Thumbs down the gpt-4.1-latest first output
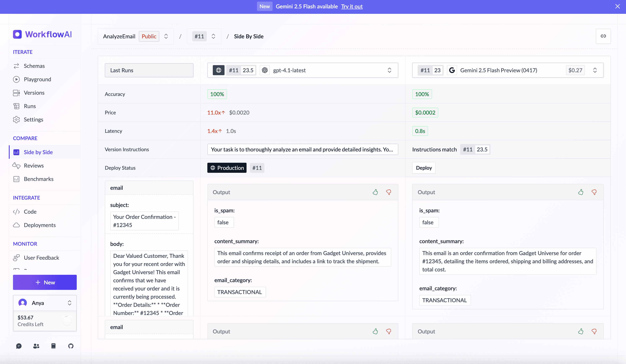 [x=388, y=192]
